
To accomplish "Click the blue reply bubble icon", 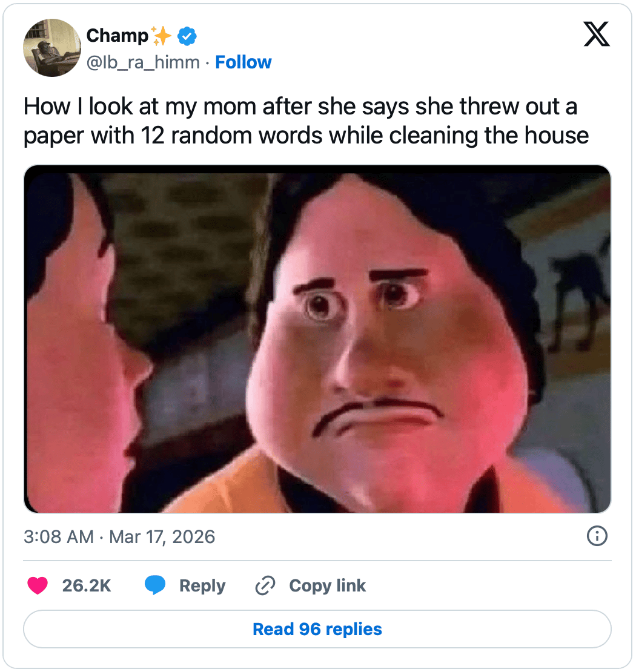I will click(x=155, y=585).
